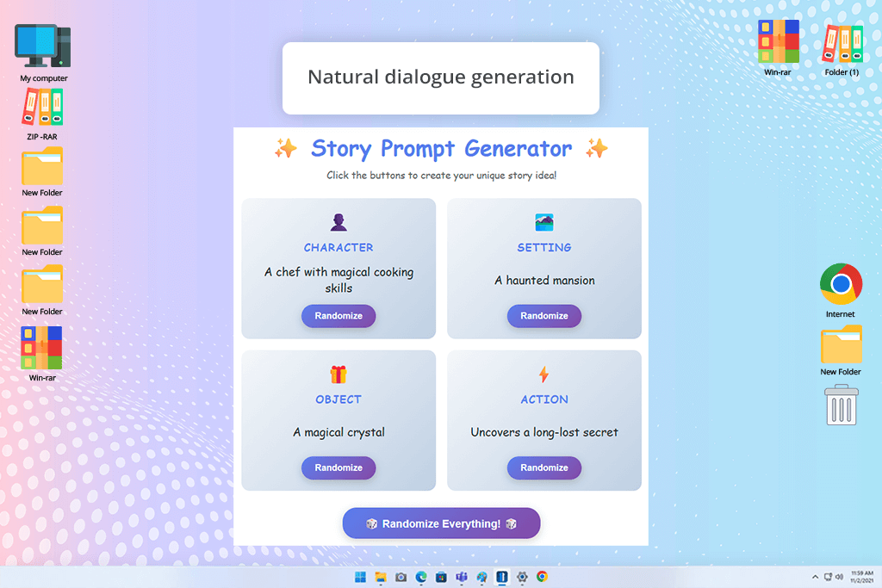The width and height of the screenshot is (882, 588).
Task: Click the Story Prompt Generator heading
Action: point(441,148)
